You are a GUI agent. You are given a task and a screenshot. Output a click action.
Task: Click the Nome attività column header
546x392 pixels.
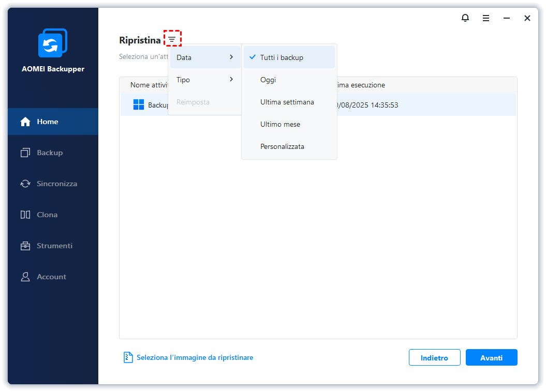(x=149, y=85)
